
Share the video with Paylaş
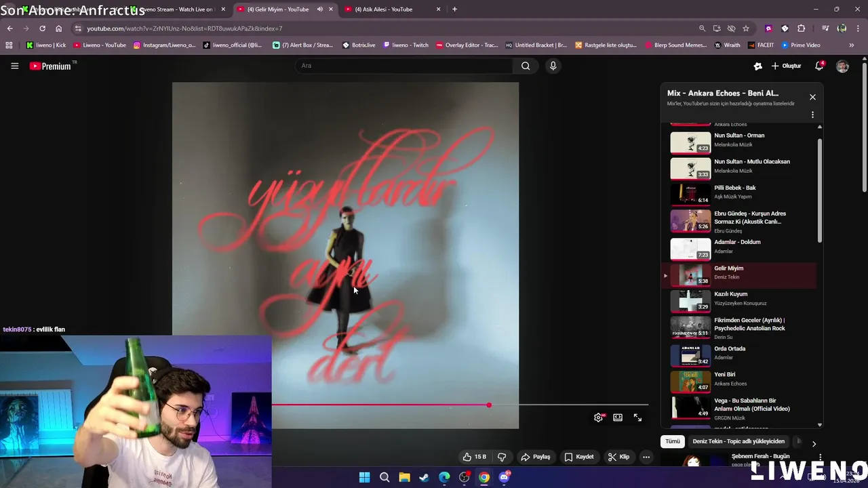pyautogui.click(x=536, y=457)
